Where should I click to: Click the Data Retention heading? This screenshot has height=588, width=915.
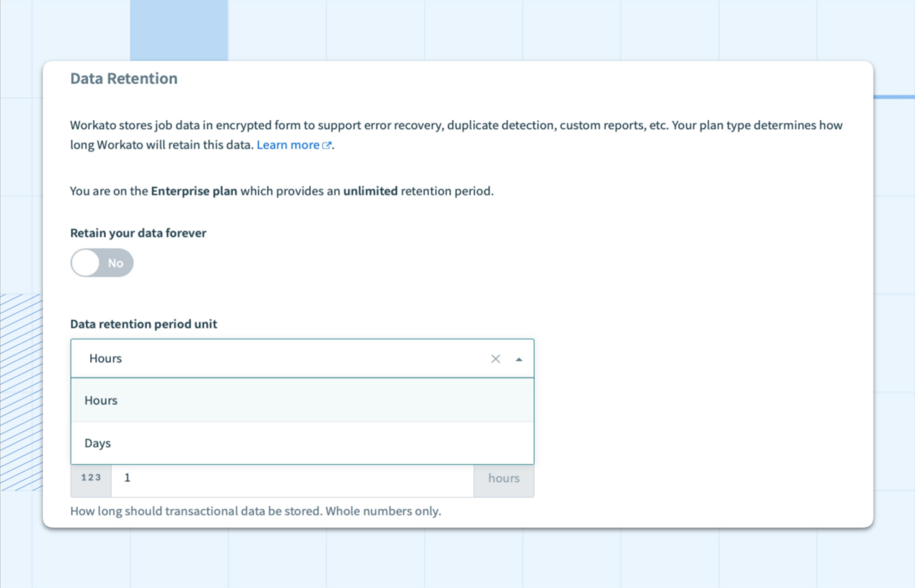(124, 79)
